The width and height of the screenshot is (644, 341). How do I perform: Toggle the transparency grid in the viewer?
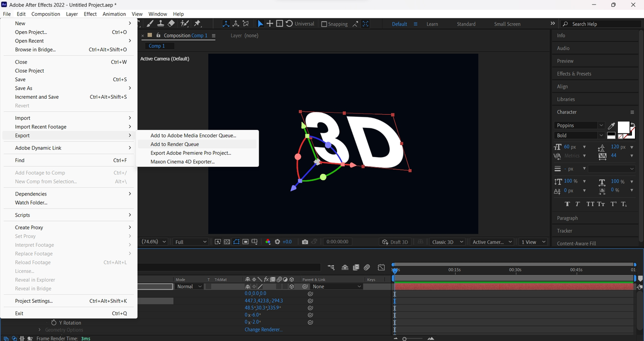coord(227,242)
